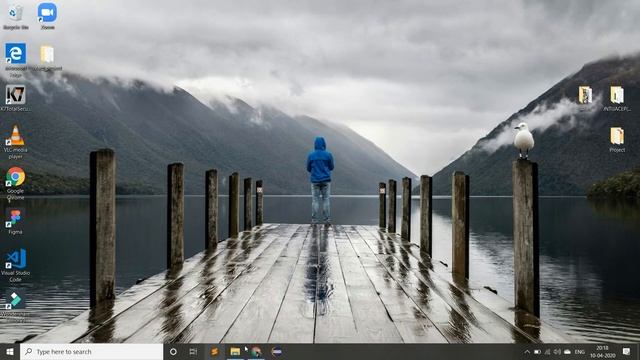The image size is (640, 360).
Task: Show hidden system tray icons
Action: [x=527, y=351]
